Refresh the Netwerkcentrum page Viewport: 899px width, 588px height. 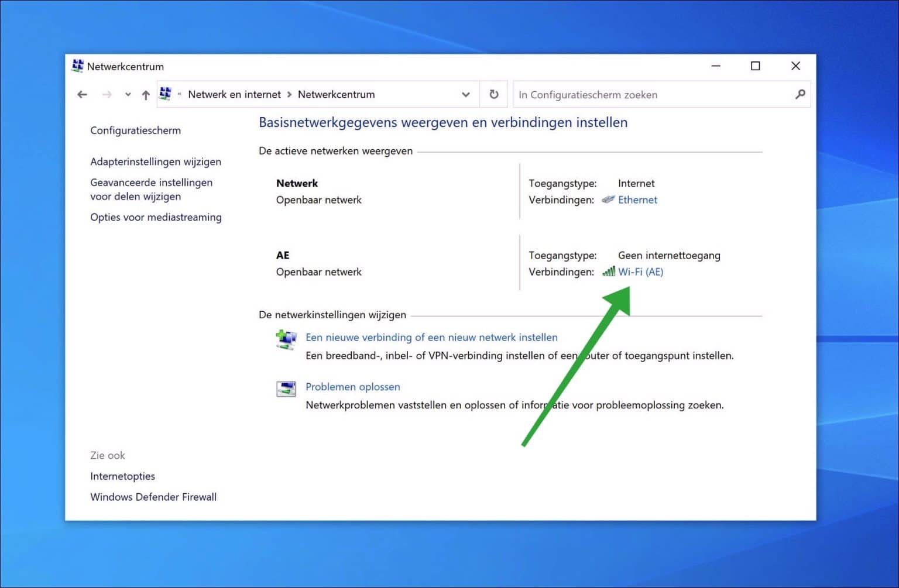(494, 95)
